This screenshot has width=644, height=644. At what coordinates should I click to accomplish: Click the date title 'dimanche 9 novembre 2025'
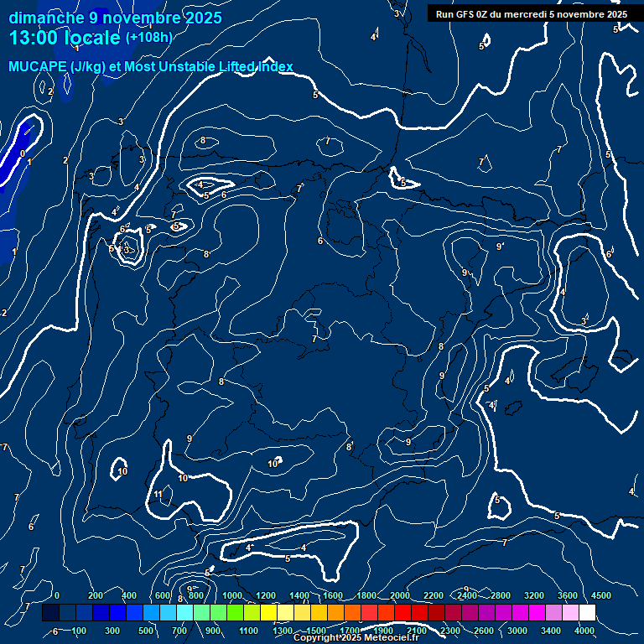pos(116,18)
